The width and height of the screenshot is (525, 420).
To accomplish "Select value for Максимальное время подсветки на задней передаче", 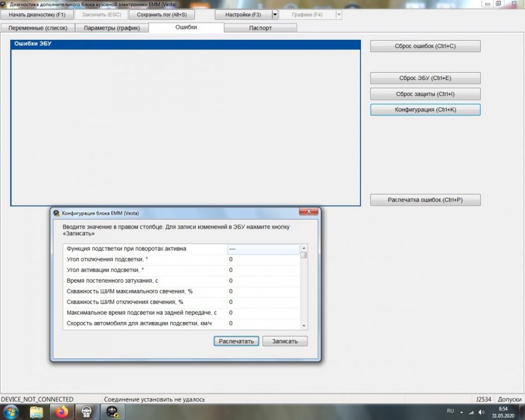I will [x=264, y=313].
